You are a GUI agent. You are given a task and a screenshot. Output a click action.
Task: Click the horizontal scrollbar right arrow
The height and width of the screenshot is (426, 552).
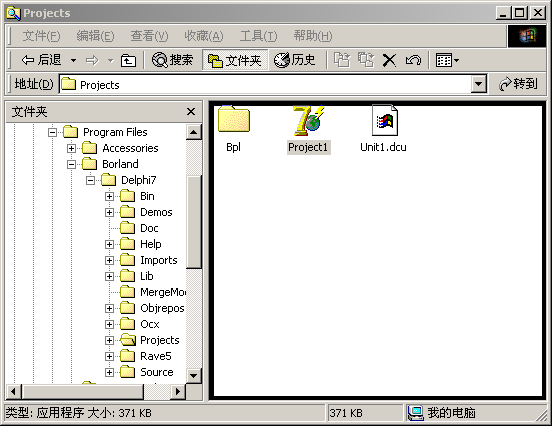pyautogui.click(x=178, y=391)
